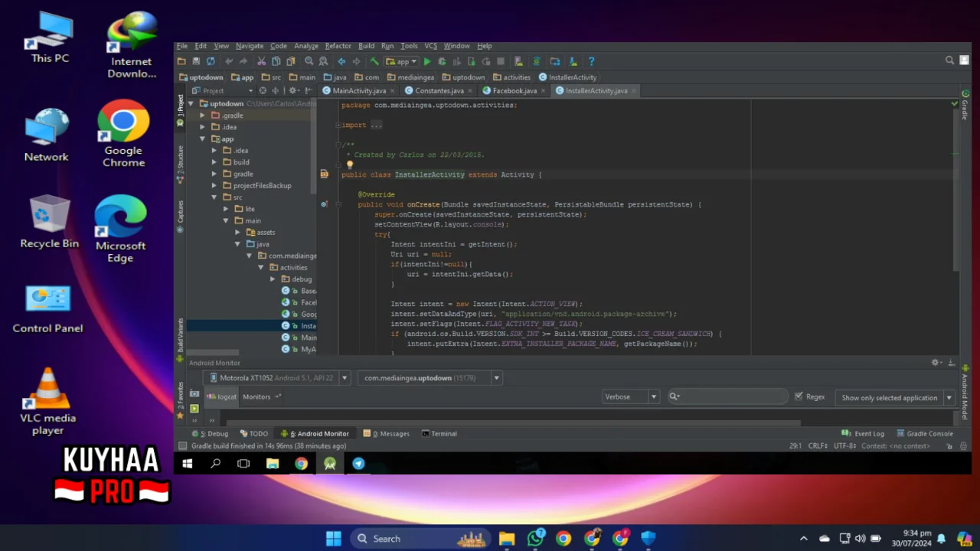
Task: Open the Event Log panel
Action: pos(863,433)
